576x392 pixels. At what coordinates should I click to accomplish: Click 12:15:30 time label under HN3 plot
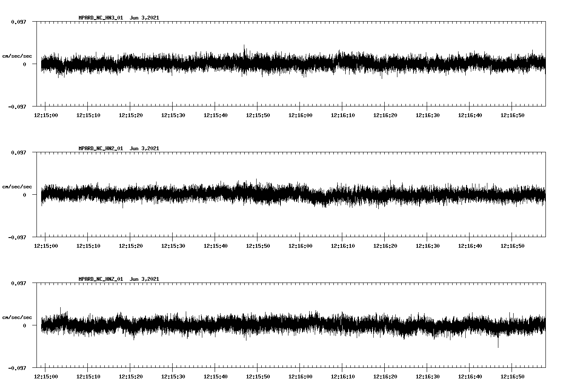(x=173, y=115)
